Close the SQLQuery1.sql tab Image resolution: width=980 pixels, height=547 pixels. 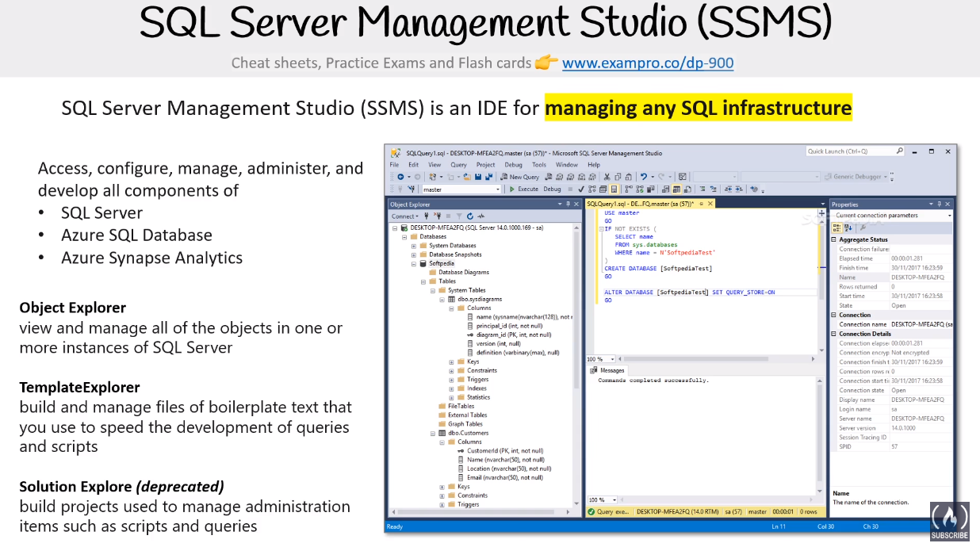pyautogui.click(x=710, y=204)
